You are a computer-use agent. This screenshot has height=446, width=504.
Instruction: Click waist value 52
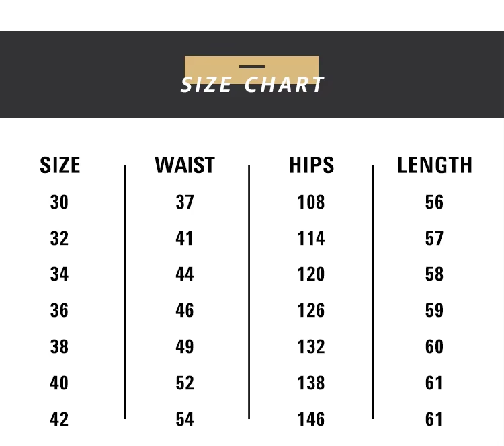(185, 383)
